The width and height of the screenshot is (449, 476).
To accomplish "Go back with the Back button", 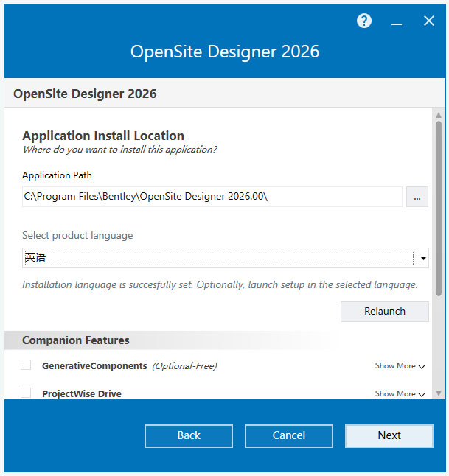I will [x=189, y=435].
